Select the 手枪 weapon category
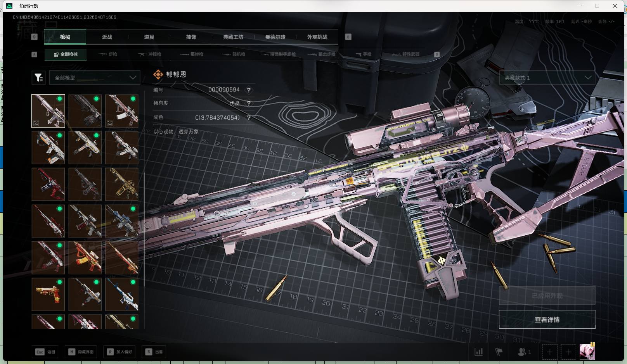 point(364,54)
